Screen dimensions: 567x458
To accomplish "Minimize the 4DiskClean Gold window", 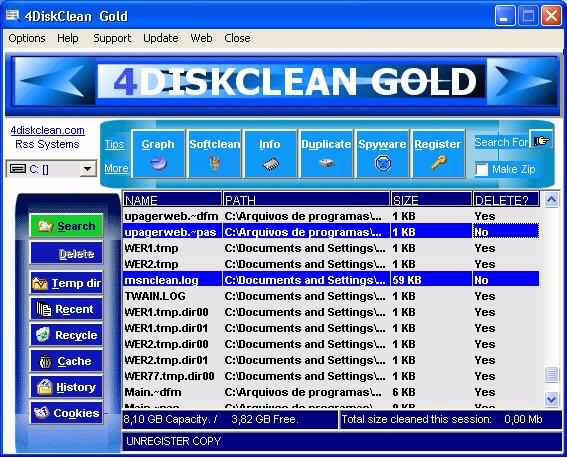I will point(505,16).
